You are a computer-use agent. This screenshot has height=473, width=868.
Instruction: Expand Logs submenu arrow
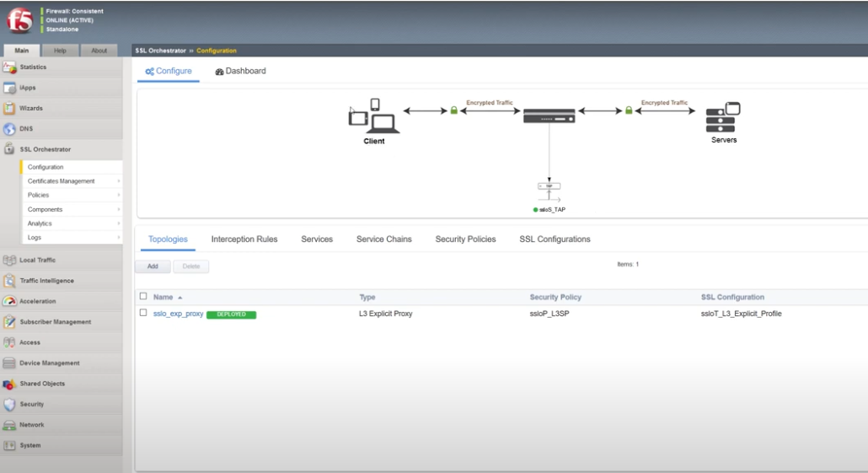[x=119, y=237]
